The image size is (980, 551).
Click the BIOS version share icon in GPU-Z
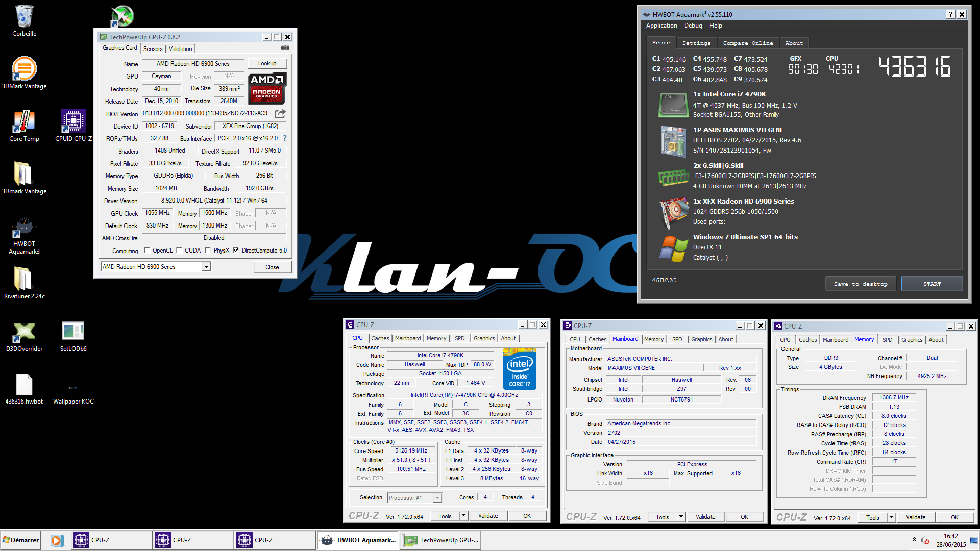pyautogui.click(x=280, y=113)
